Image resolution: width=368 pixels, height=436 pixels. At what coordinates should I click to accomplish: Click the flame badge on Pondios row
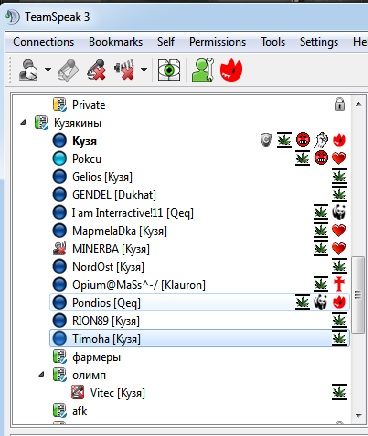click(339, 302)
